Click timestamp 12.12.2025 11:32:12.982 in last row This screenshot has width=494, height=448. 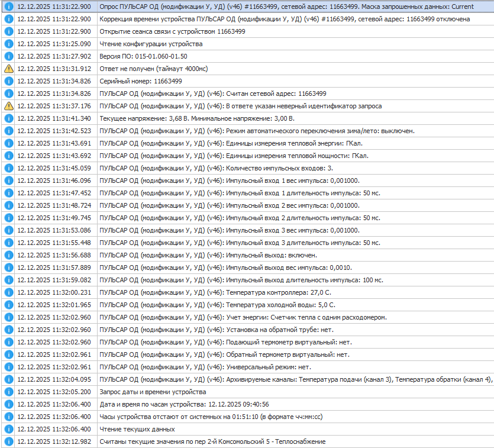click(x=54, y=441)
